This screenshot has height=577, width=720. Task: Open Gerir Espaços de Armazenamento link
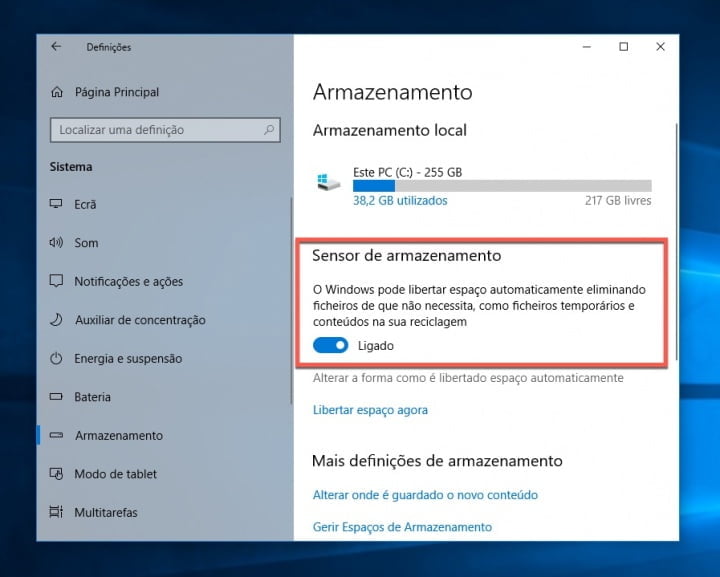coord(402,527)
